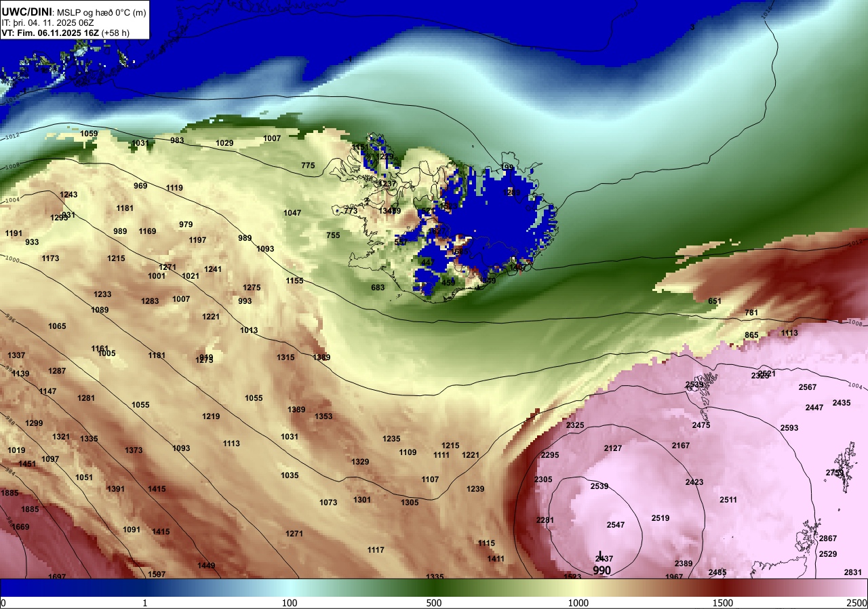Click the color scale label 500
The width and height of the screenshot is (868, 609).
433,603
